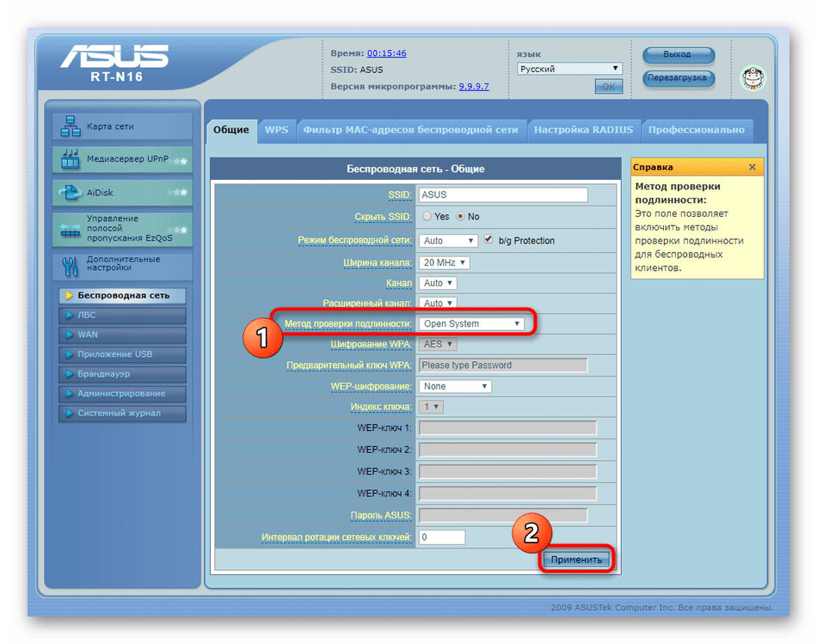817x644 pixels.
Task: Select Yes for Скрыть SSID
Action: click(427, 216)
